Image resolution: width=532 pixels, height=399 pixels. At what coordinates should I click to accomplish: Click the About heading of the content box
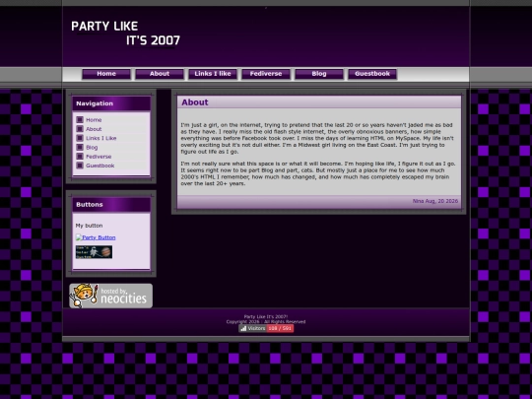point(195,102)
